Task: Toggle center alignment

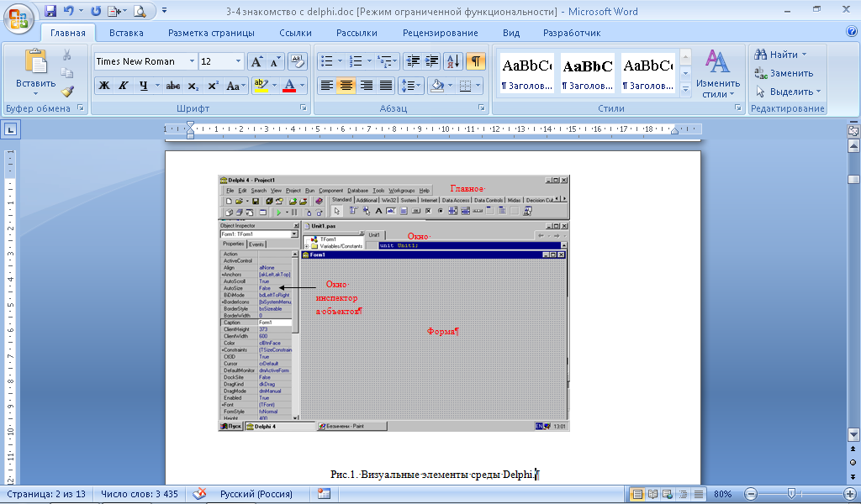Action: pos(346,86)
